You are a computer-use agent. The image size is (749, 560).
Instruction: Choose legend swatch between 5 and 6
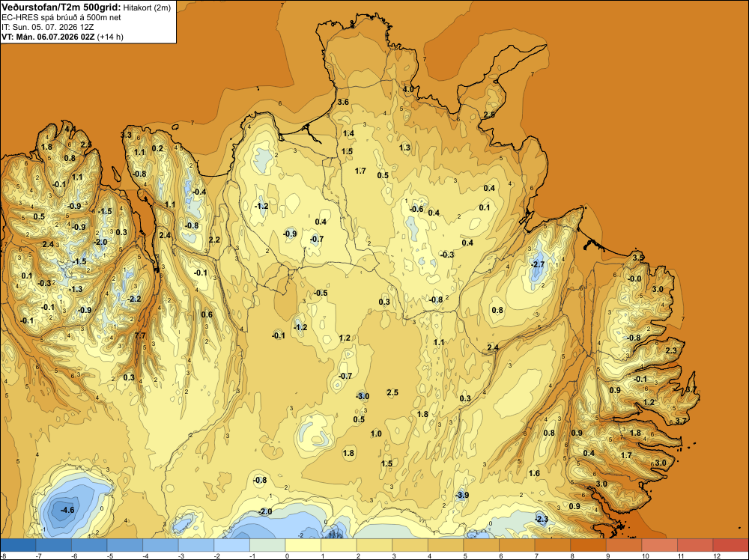[481, 545]
